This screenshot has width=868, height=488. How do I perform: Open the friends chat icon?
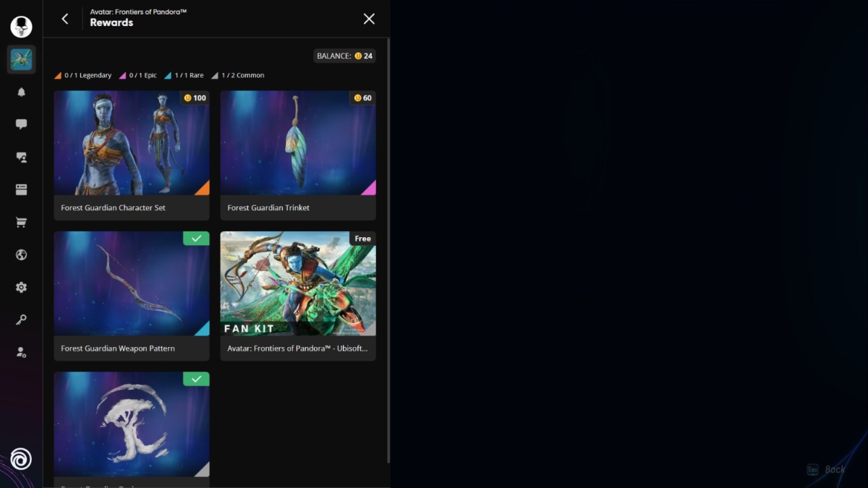pyautogui.click(x=21, y=157)
